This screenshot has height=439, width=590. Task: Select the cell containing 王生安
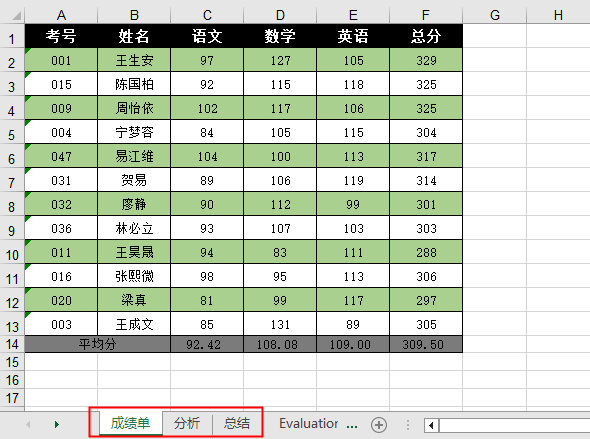tap(134, 60)
